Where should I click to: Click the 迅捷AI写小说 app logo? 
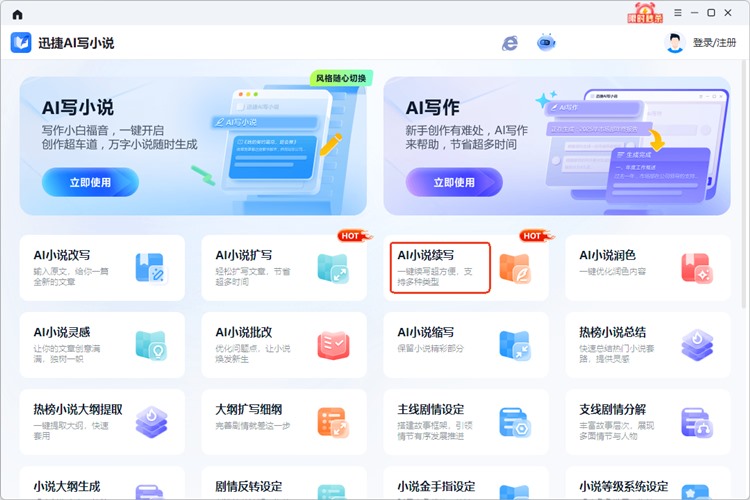pyautogui.click(x=21, y=43)
